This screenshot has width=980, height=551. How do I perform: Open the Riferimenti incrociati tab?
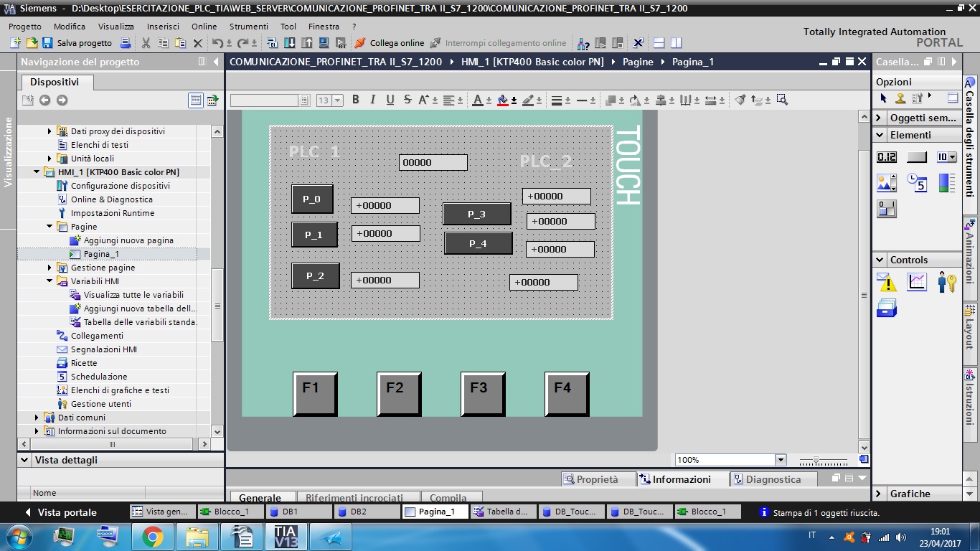coord(354,497)
